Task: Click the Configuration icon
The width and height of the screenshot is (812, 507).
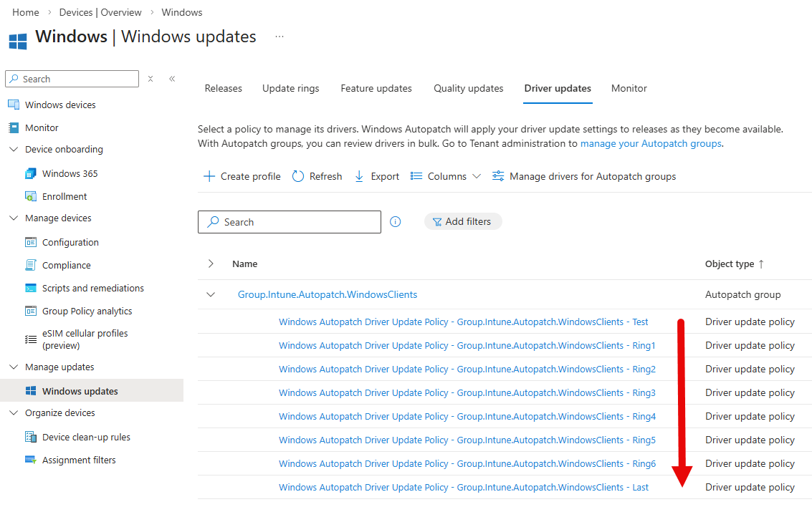Action: coord(31,242)
